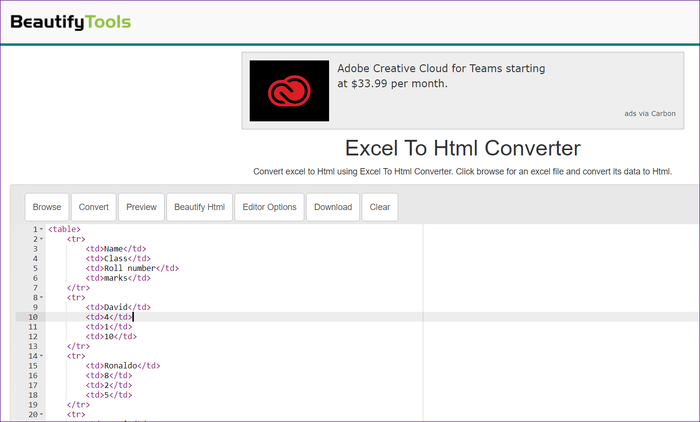Click the marks cell line
The height and width of the screenshot is (422, 700).
[x=118, y=278]
